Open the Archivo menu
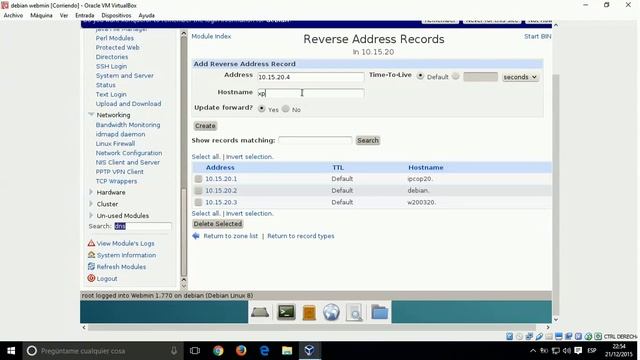Screen dimensions: 640x360 (x=13, y=15)
